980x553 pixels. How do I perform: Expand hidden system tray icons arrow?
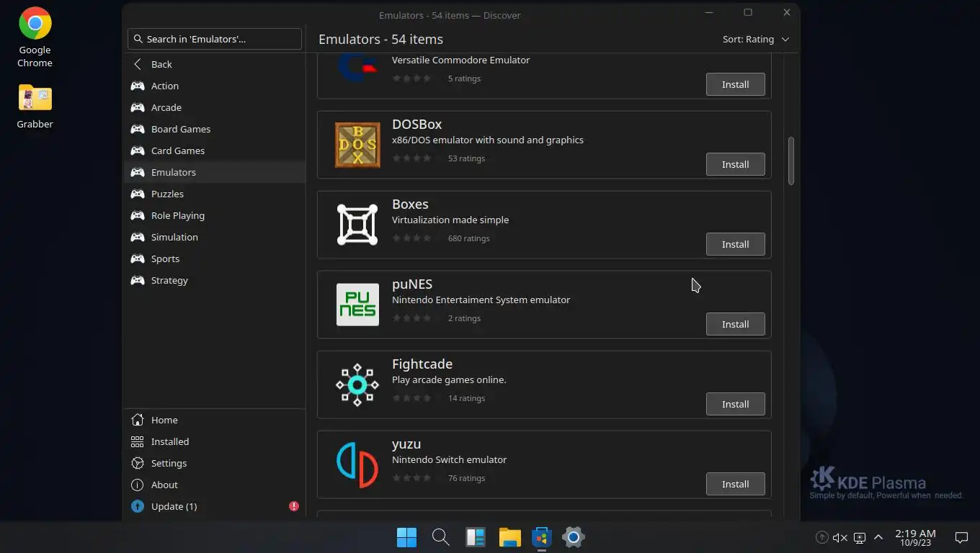(878, 537)
